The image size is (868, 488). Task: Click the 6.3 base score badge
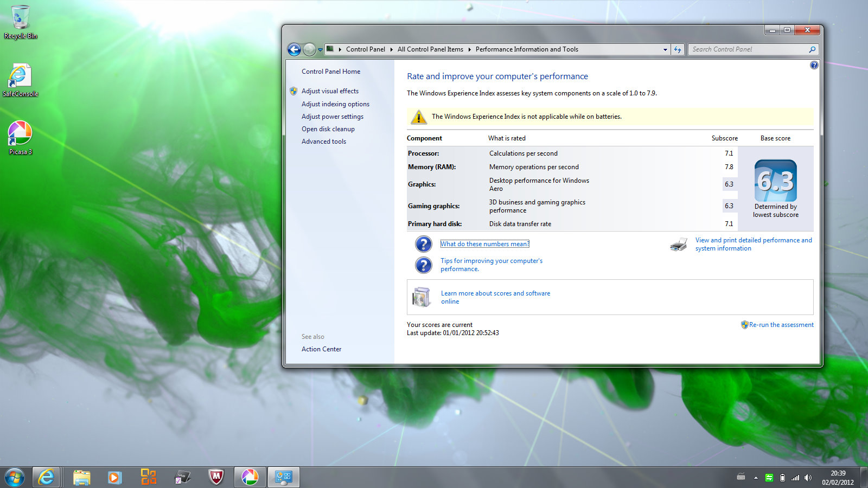pyautogui.click(x=776, y=181)
